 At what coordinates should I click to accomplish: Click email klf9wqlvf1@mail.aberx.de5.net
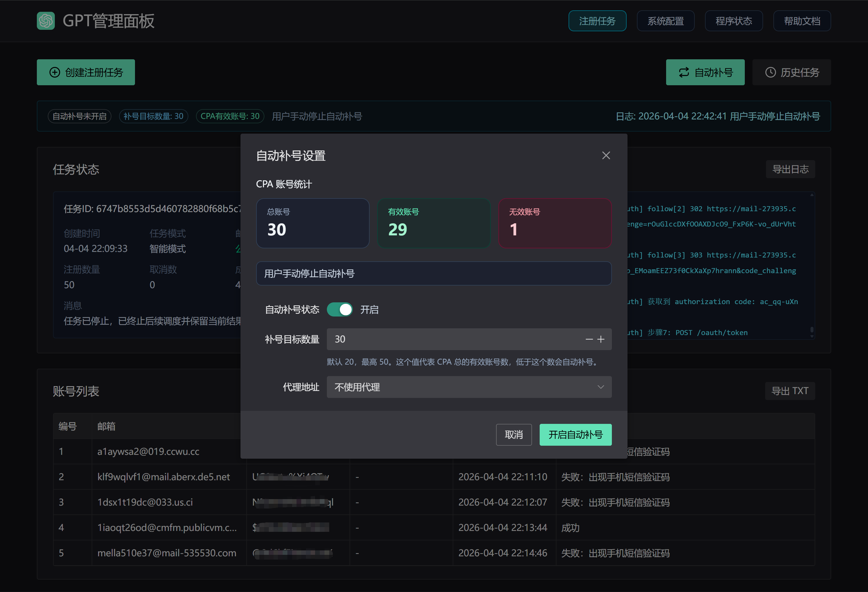tap(164, 477)
